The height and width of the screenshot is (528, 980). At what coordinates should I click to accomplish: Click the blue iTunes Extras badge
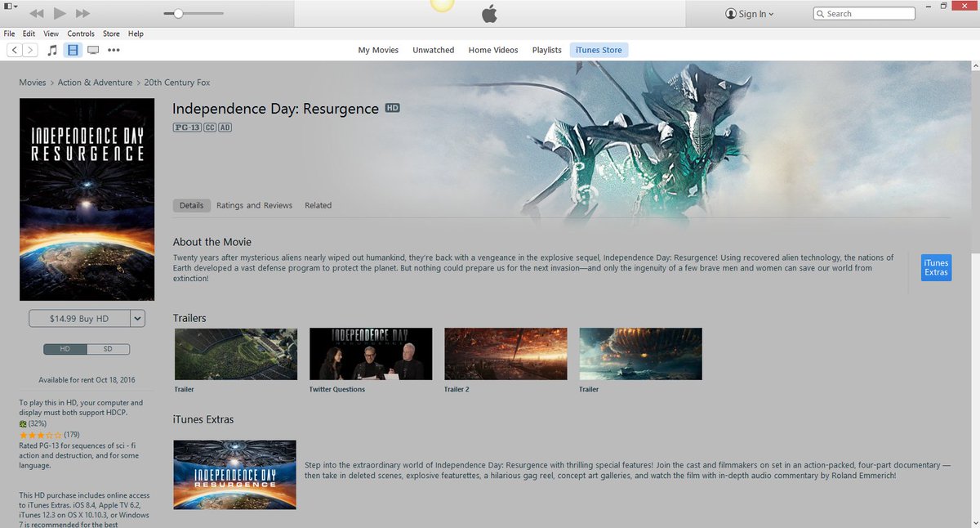tap(936, 267)
